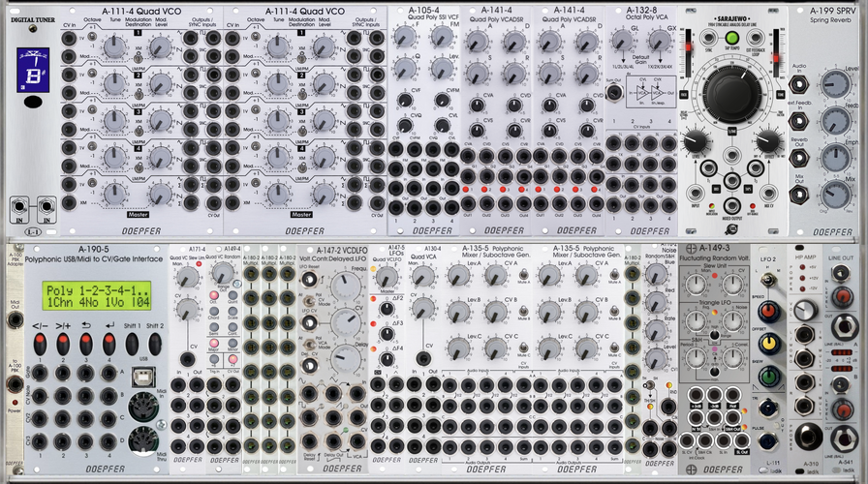Toggle Mute C on second A-135-5 mixer
The image size is (868, 484).
pyautogui.click(x=614, y=348)
